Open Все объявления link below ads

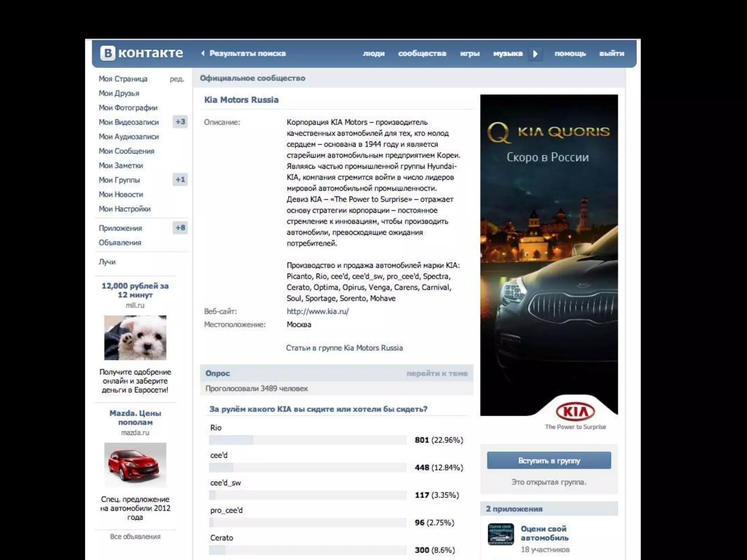tap(135, 537)
